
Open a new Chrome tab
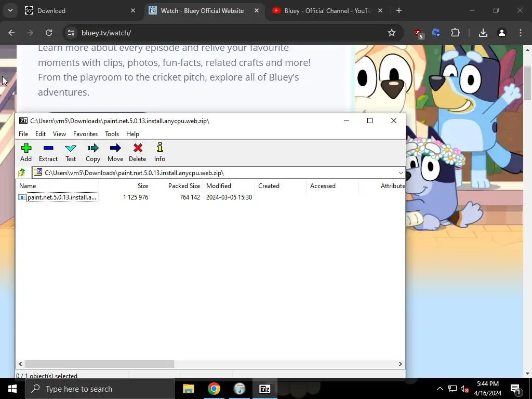[x=399, y=11]
